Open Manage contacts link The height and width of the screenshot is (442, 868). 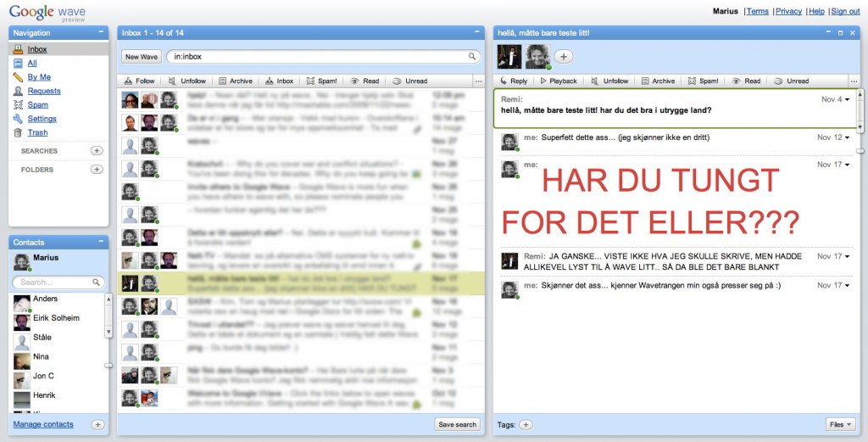[x=43, y=424]
